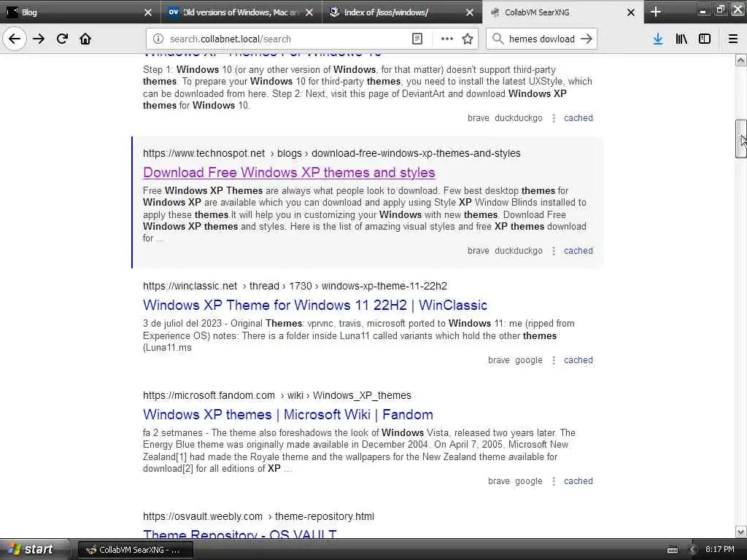Screen dimensions: 747x560
Task: Open Download Free Windows XP themes link
Action: (289, 172)
